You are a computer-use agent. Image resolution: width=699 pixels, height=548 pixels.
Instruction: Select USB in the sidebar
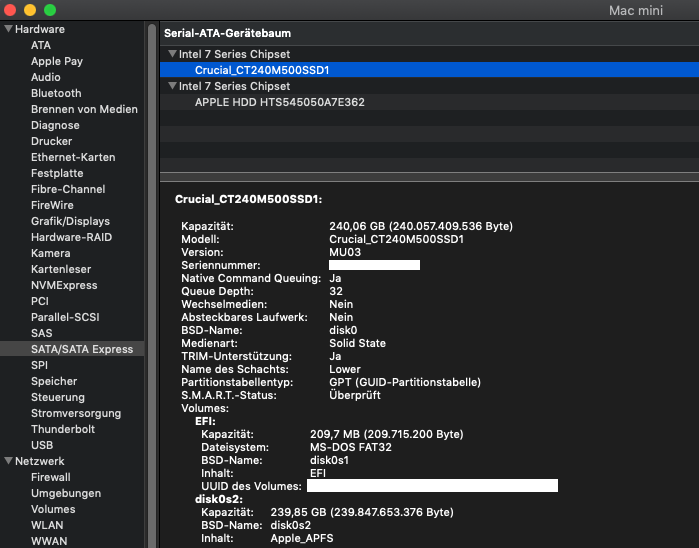tap(42, 445)
